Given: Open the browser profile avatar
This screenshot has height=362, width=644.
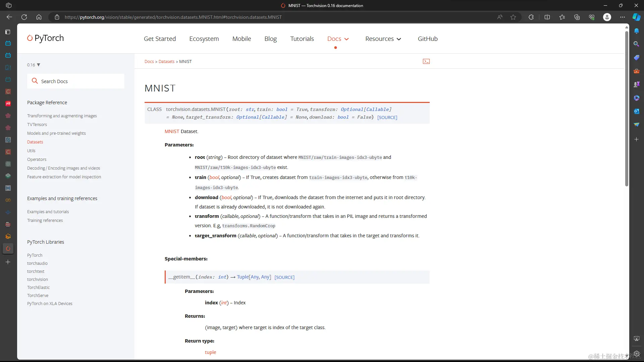Looking at the screenshot, I should coord(607,17).
